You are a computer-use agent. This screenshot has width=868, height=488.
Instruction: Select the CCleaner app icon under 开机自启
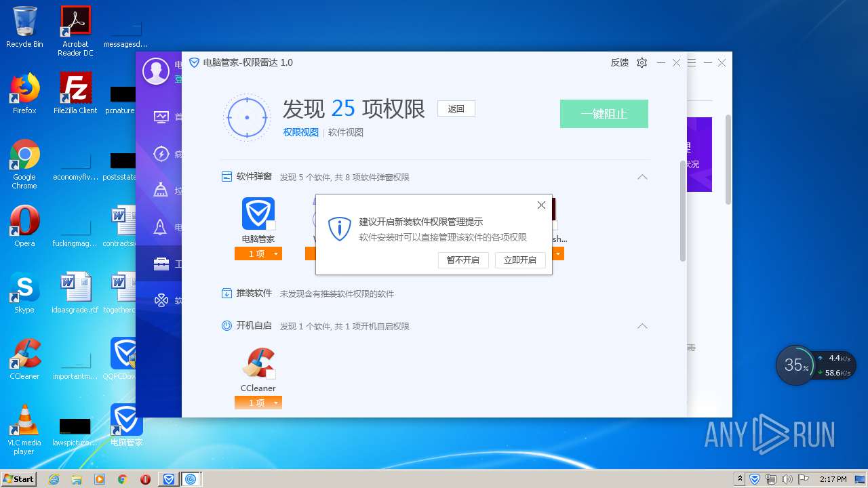click(x=258, y=363)
